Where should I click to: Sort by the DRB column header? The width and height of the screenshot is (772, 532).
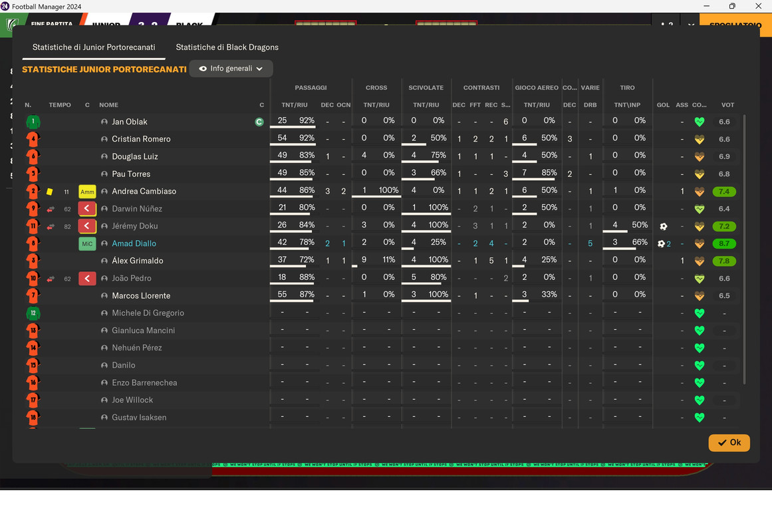click(x=590, y=105)
